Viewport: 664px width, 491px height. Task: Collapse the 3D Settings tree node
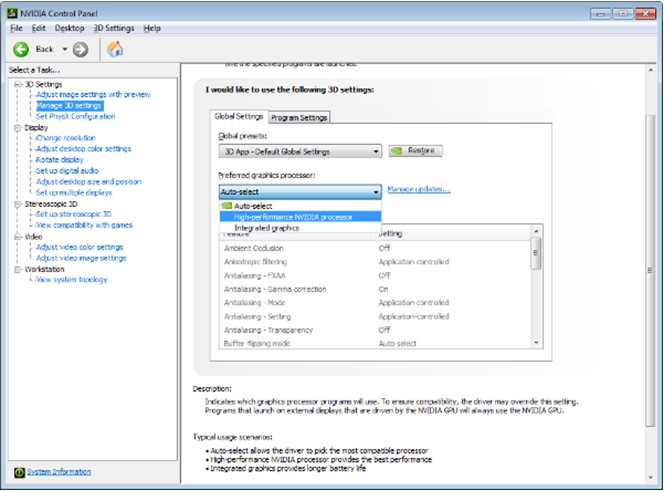pos(17,84)
